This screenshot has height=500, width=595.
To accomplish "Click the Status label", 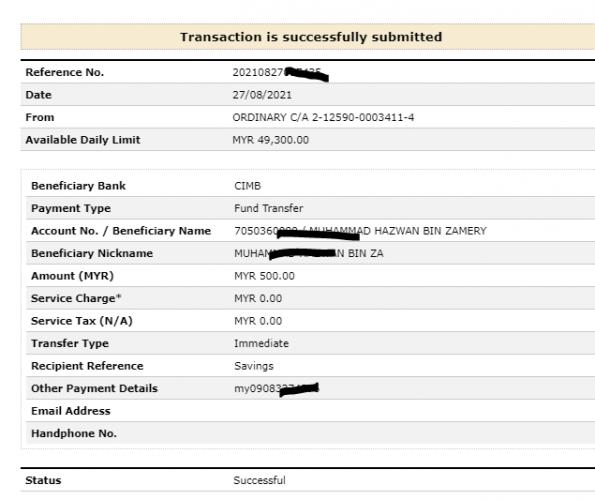I will (43, 480).
